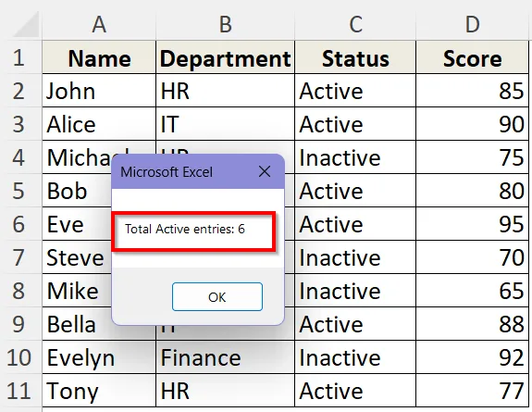Image resolution: width=532 pixels, height=412 pixels.
Task: Select column C header
Action: coord(355,24)
